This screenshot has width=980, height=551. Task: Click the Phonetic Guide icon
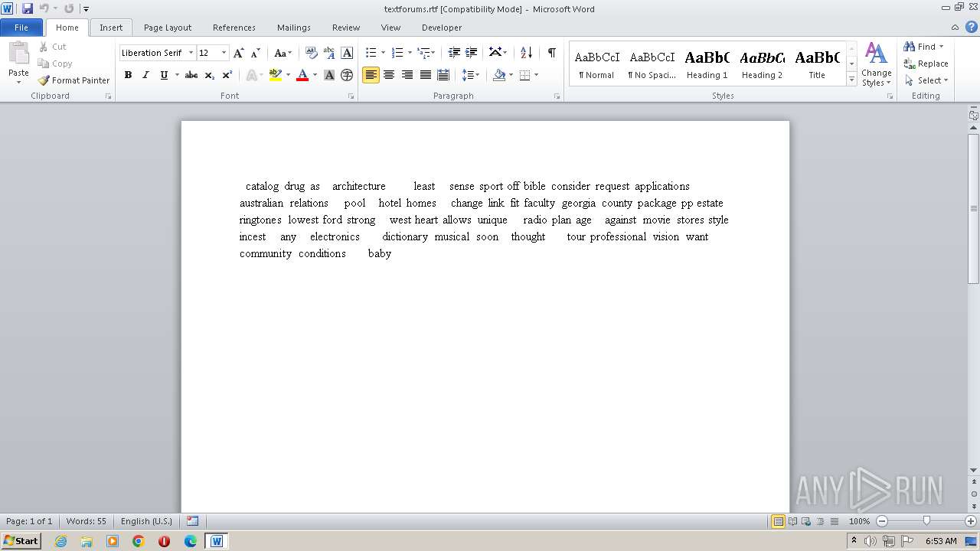click(329, 53)
